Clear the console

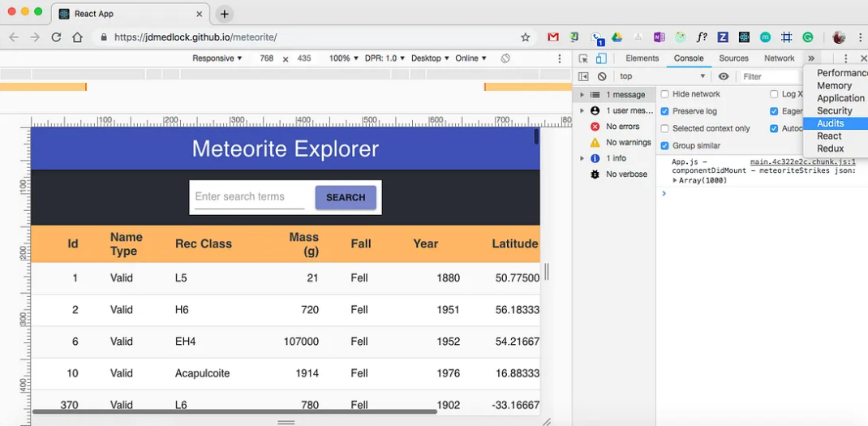point(602,76)
